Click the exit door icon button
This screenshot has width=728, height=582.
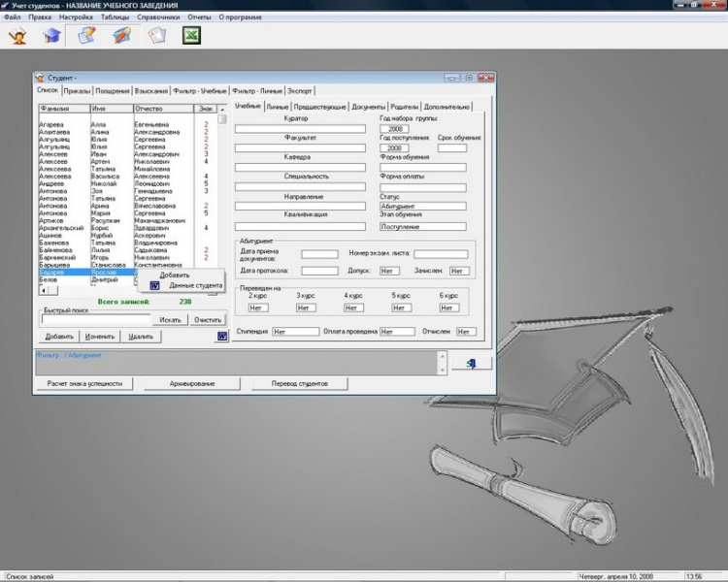point(471,362)
